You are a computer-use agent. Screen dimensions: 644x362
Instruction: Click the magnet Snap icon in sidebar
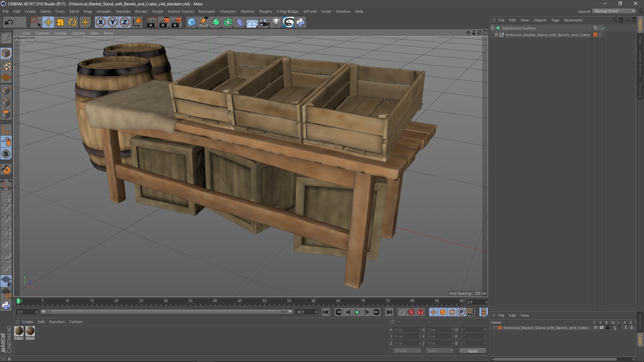pyautogui.click(x=6, y=170)
